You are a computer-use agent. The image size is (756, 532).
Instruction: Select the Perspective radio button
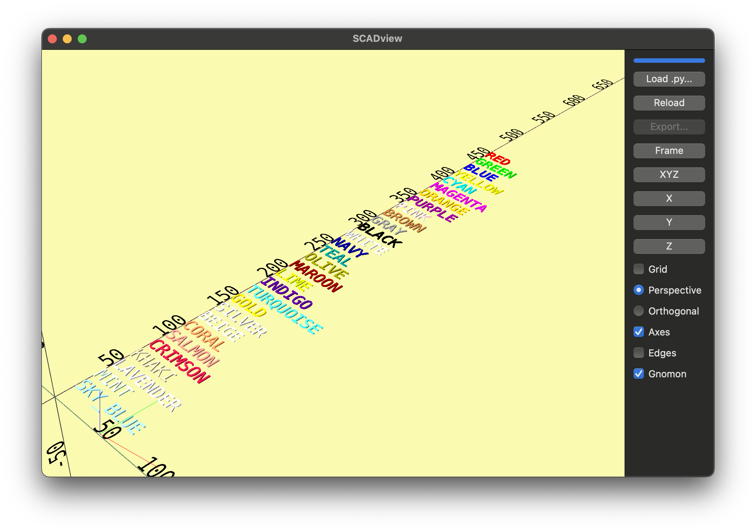pyautogui.click(x=639, y=290)
